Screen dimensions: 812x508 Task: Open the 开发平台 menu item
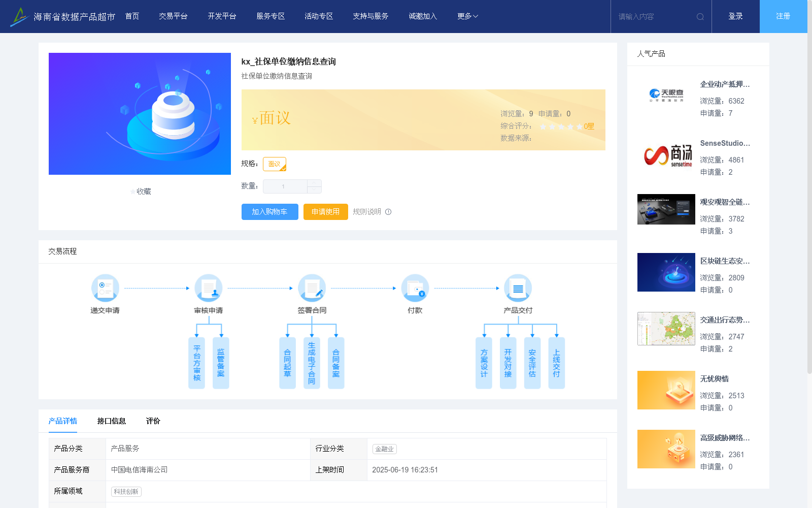coord(222,16)
